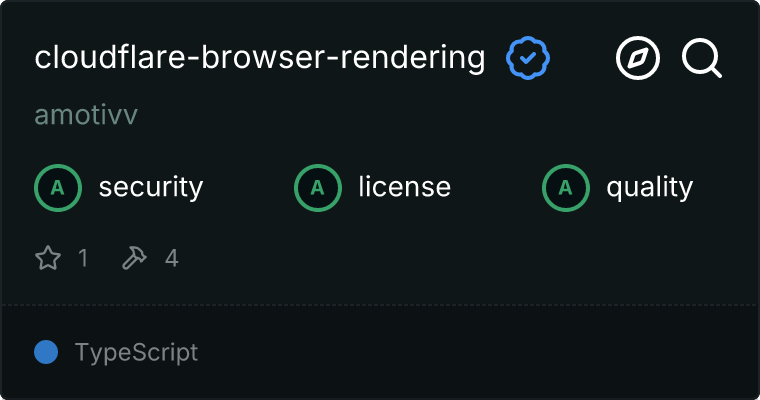Click the blue TypeScript color dot
760x400 pixels.
tap(46, 352)
